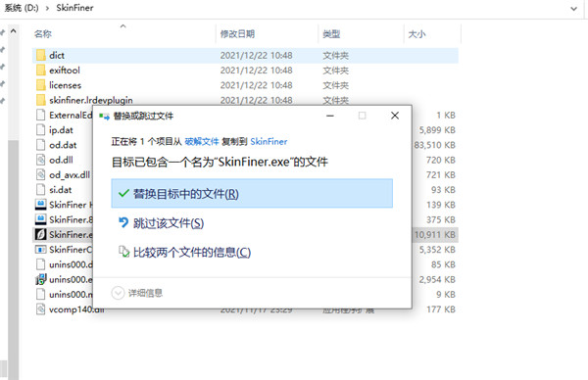Click the ExternalEd file icon

pyautogui.click(x=40, y=115)
